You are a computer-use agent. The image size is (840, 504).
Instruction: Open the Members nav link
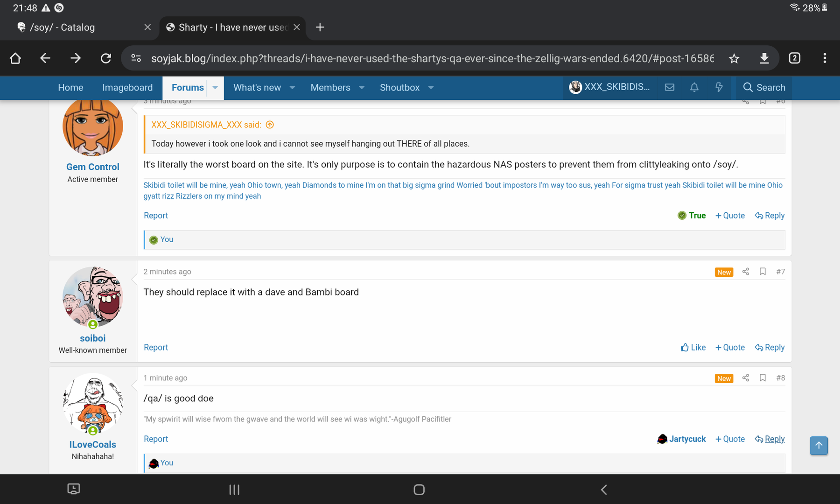pyautogui.click(x=330, y=88)
